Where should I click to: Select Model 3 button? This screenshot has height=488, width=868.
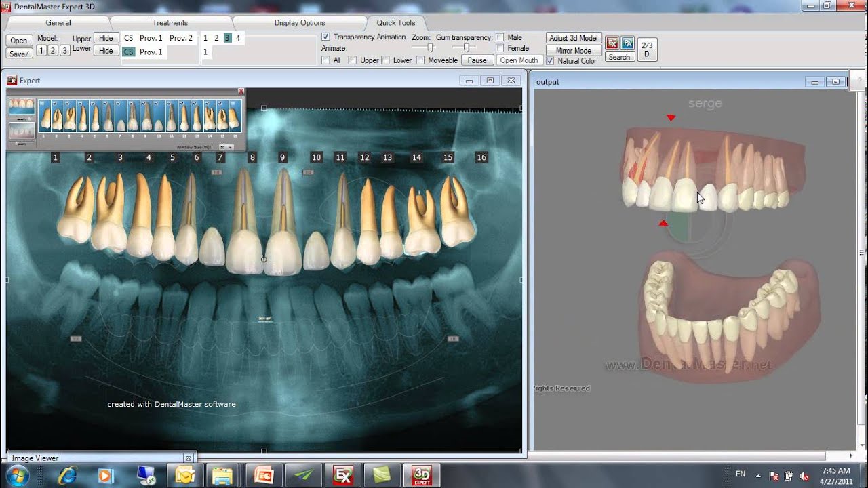coord(64,50)
